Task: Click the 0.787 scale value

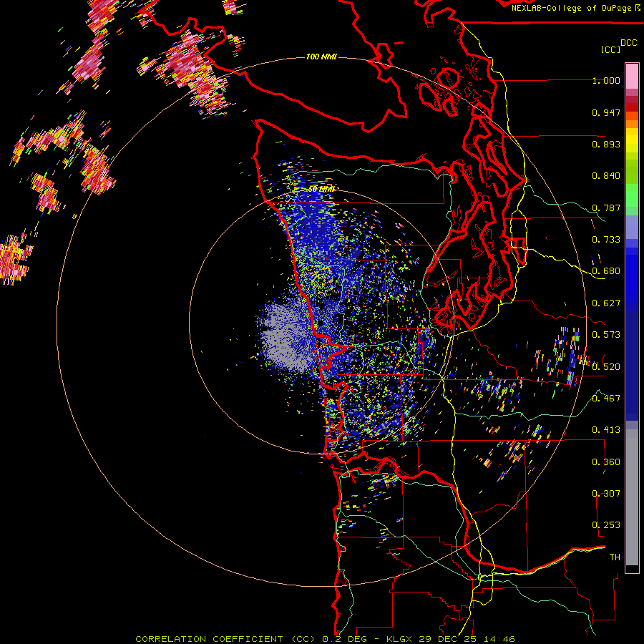Action: (606, 208)
